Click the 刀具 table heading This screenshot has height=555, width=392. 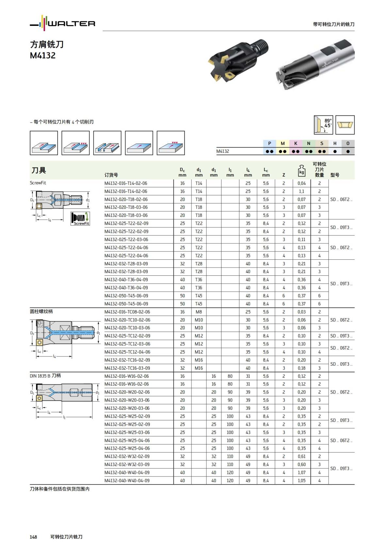(x=39, y=170)
